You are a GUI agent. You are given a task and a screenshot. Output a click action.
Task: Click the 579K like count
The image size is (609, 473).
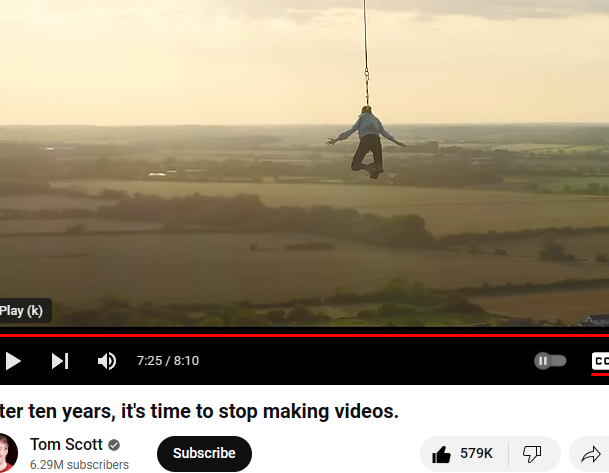476,454
